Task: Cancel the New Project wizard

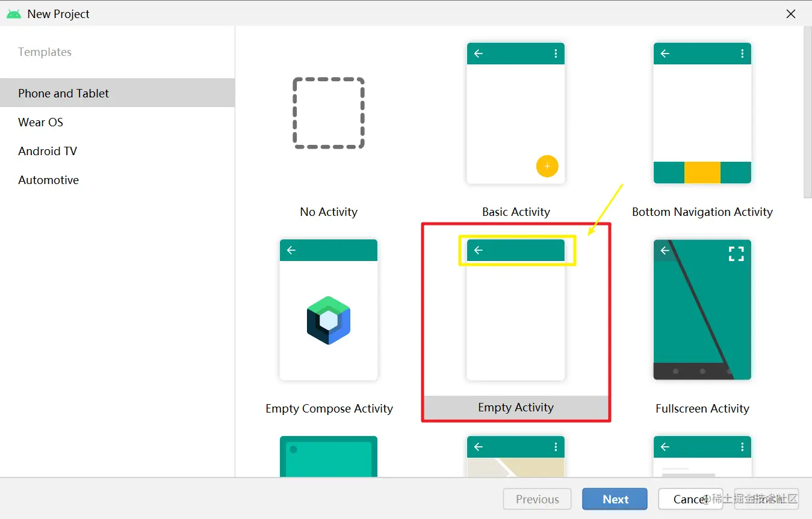Action: (690, 499)
